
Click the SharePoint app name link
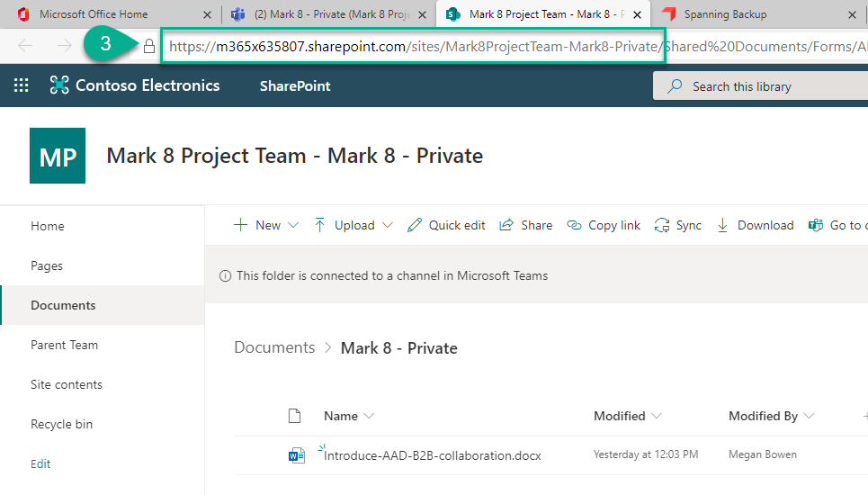[x=295, y=85]
